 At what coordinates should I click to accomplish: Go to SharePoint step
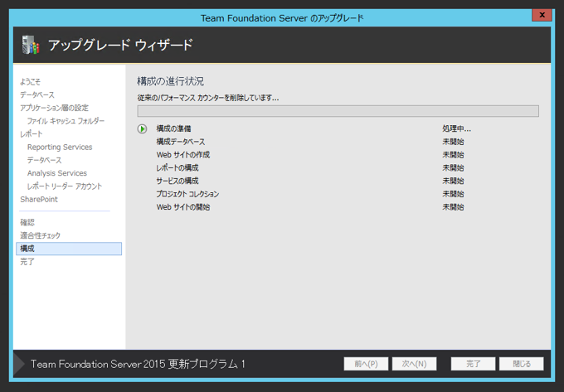pyautogui.click(x=39, y=200)
